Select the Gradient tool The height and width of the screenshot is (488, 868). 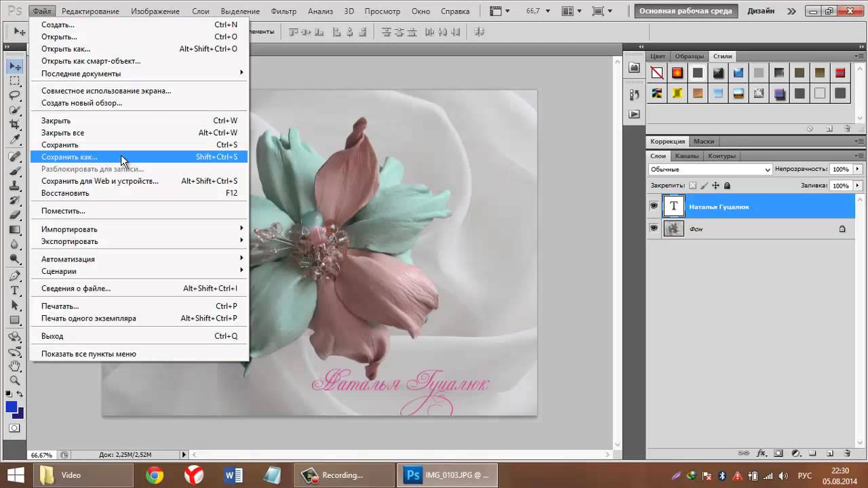14,230
